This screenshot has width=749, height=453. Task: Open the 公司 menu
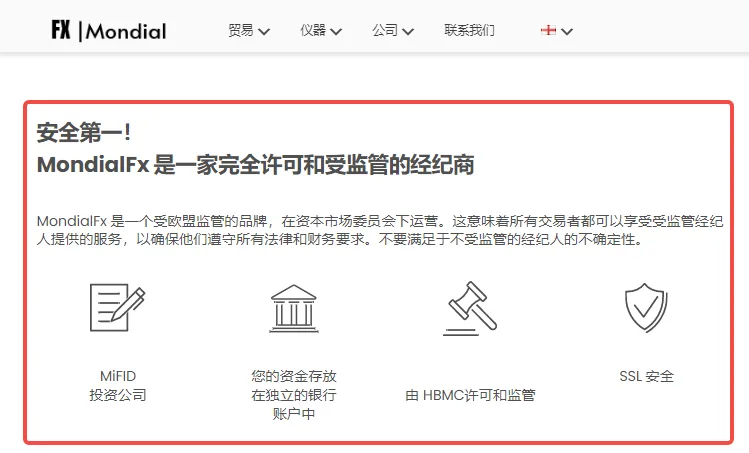click(x=385, y=31)
